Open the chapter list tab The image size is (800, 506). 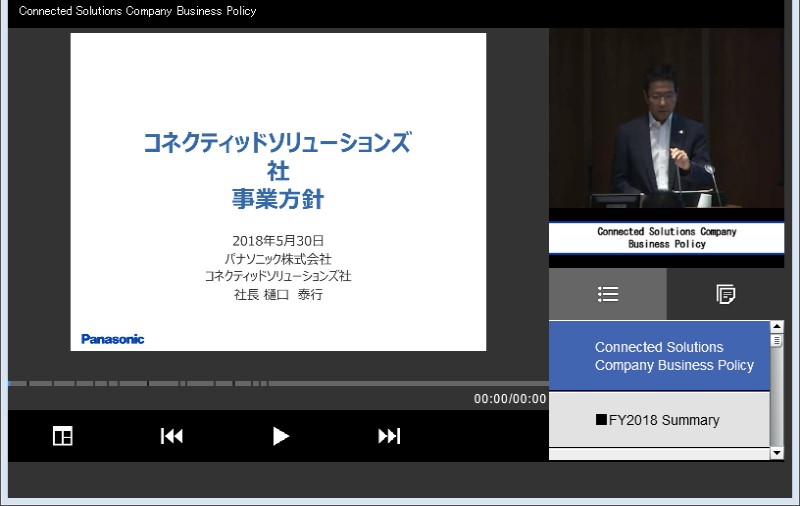pos(608,294)
